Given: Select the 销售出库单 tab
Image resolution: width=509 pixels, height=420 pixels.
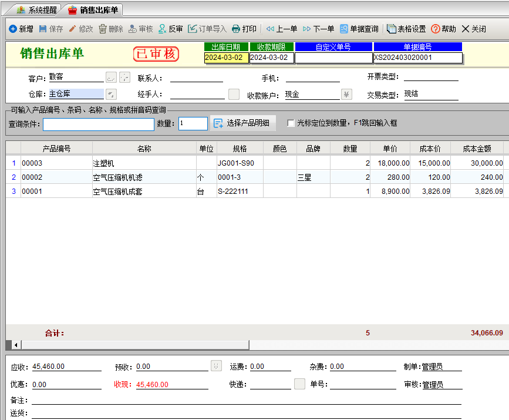Looking at the screenshot, I should 93,10.
